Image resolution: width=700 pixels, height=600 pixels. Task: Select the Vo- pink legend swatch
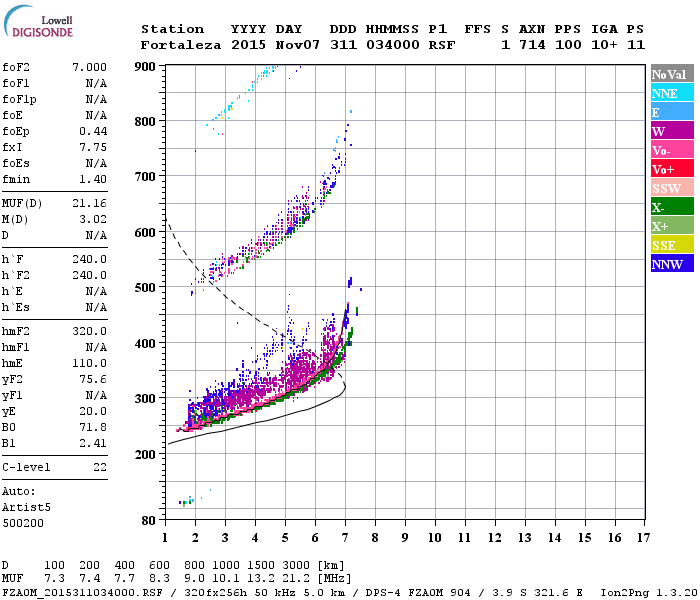[672, 150]
